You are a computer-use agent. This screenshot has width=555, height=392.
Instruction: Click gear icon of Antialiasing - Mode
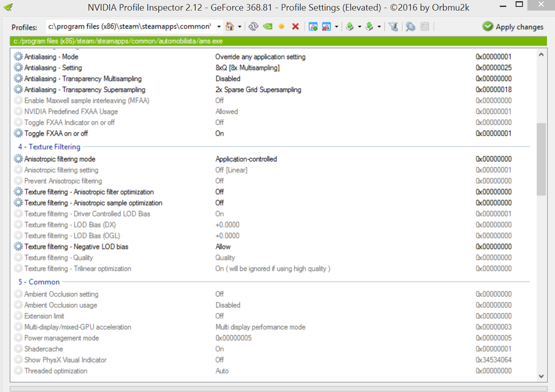[x=18, y=56]
